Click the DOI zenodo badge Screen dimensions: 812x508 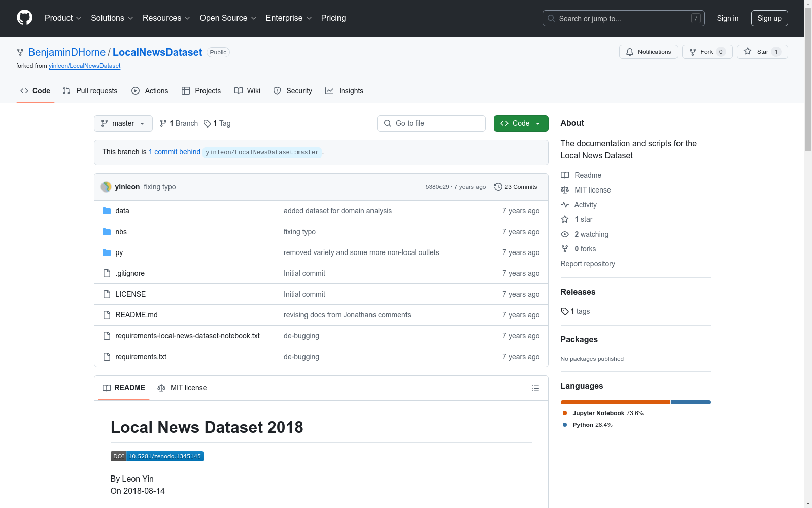click(x=157, y=456)
